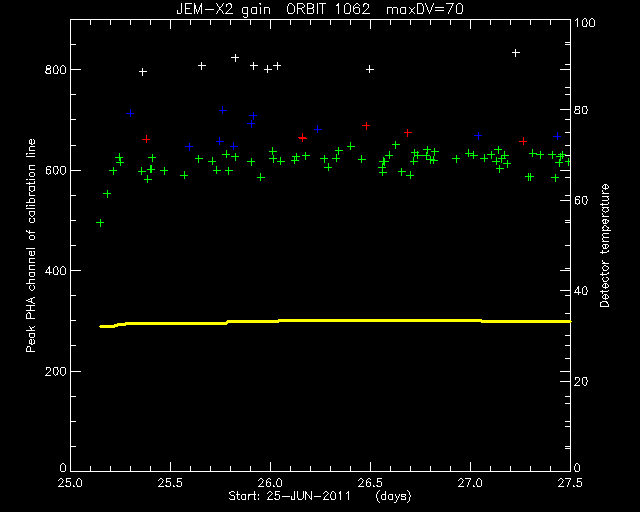Click the 200 tick label on left axis
This screenshot has height=512, width=640.
point(55,372)
